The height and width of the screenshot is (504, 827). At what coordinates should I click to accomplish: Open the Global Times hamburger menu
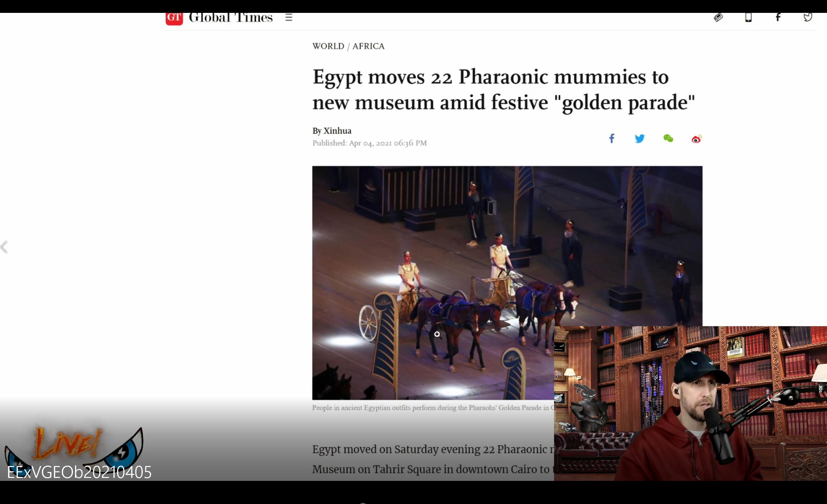point(289,18)
